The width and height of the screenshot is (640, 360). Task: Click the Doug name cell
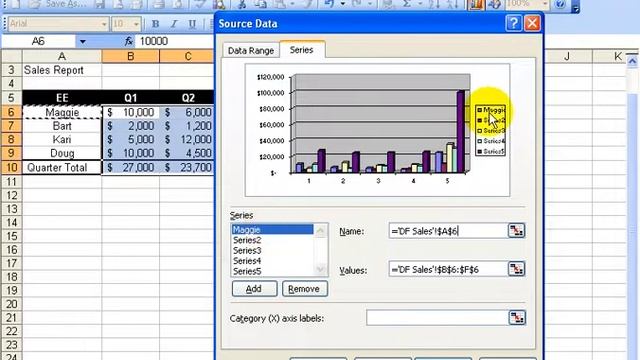click(x=62, y=153)
